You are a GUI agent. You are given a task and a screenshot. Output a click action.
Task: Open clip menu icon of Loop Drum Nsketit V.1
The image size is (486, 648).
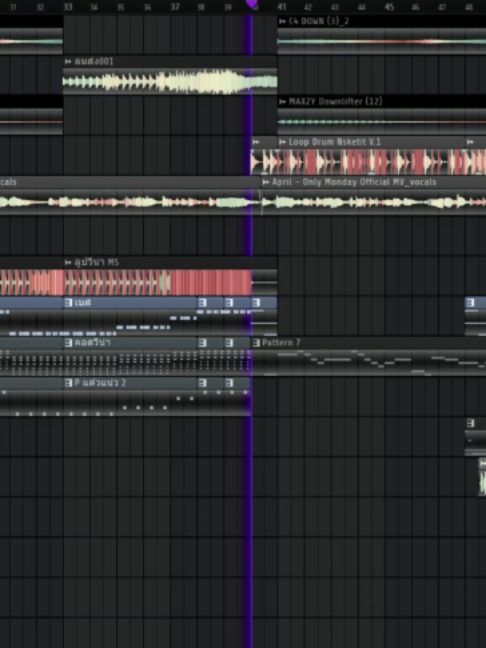pyautogui.click(x=283, y=142)
